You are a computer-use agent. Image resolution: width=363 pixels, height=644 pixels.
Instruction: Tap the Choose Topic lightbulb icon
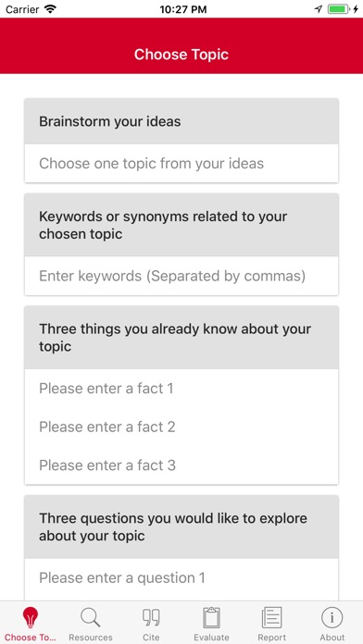coord(31,617)
